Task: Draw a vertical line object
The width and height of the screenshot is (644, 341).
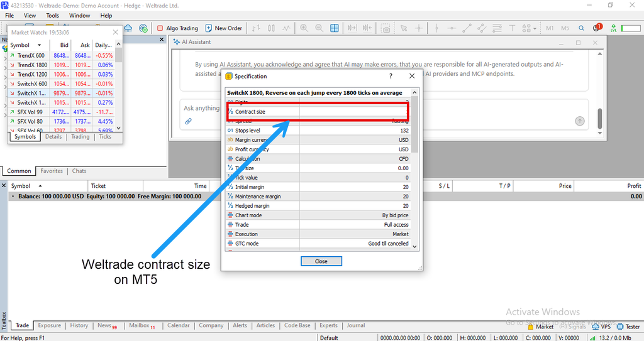Action: click(436, 28)
